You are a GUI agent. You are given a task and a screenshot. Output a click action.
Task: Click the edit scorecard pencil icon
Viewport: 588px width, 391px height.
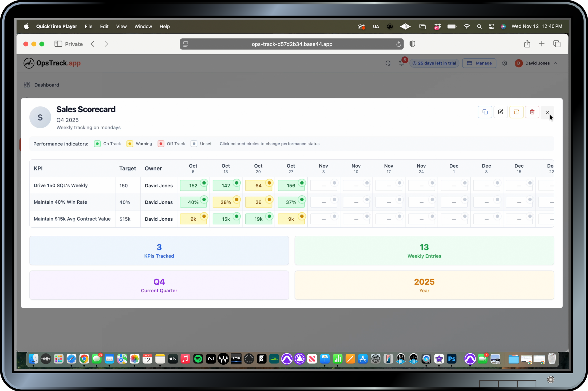pyautogui.click(x=500, y=112)
